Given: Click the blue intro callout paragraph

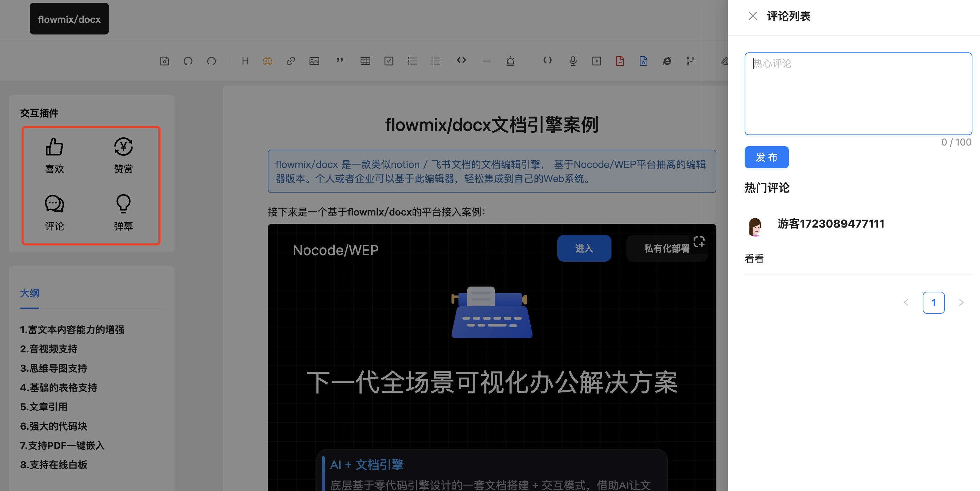Looking at the screenshot, I should 491,171.
